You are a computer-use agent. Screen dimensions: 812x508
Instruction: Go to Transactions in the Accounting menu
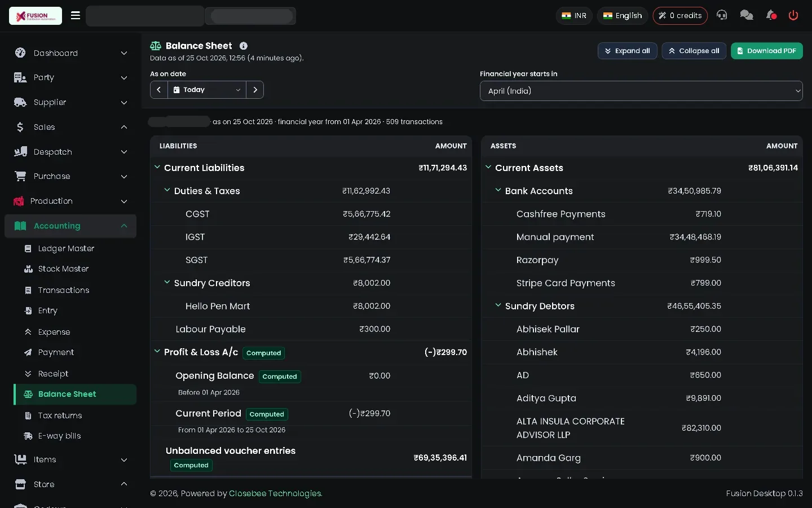(x=64, y=290)
